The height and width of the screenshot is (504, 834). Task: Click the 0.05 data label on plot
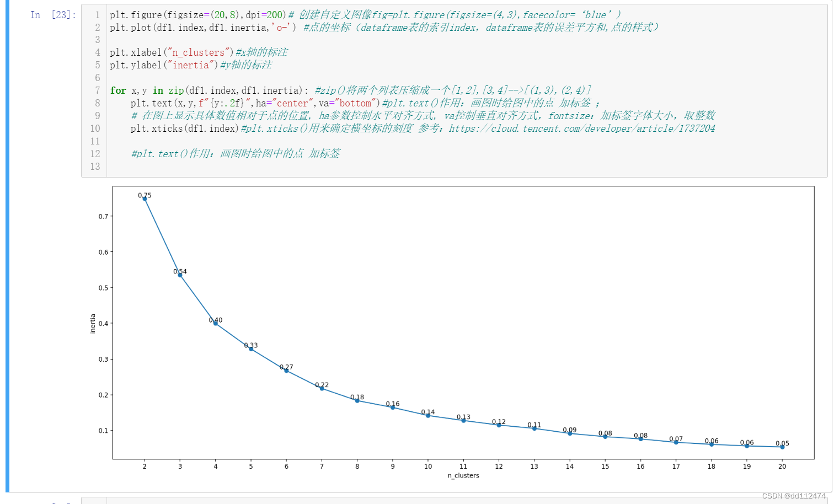click(782, 443)
